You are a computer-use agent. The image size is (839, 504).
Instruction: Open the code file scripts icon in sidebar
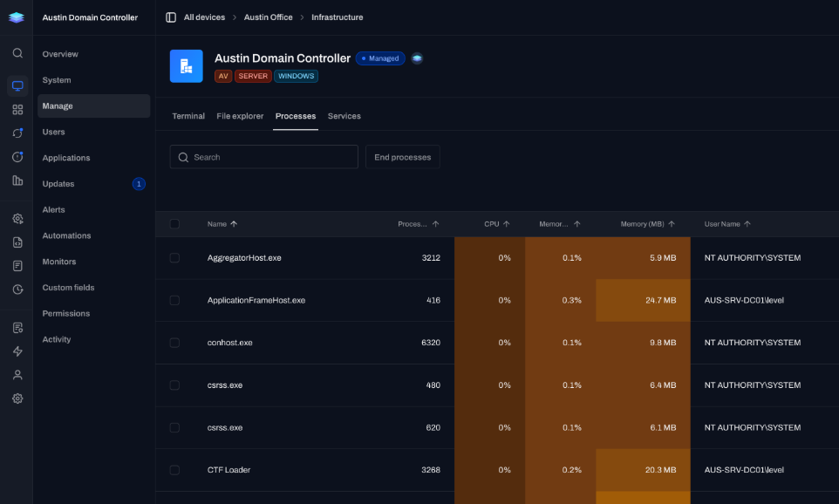pos(17,242)
